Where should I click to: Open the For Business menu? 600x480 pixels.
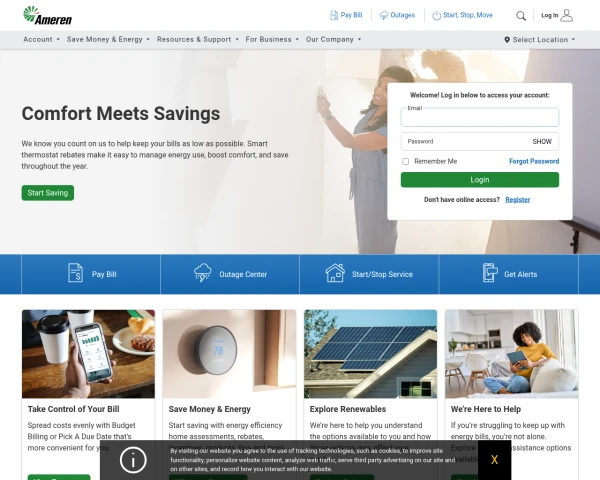[272, 39]
